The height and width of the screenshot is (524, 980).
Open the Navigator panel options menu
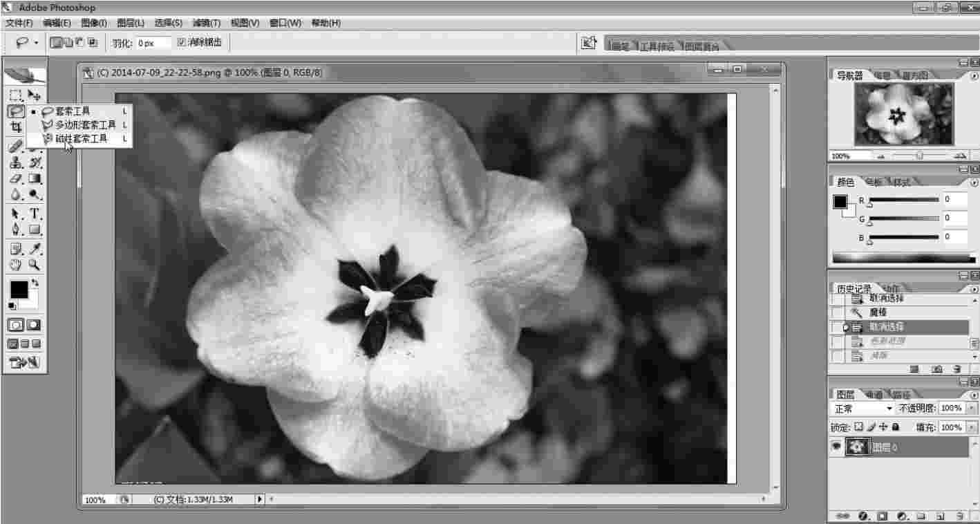(974, 76)
